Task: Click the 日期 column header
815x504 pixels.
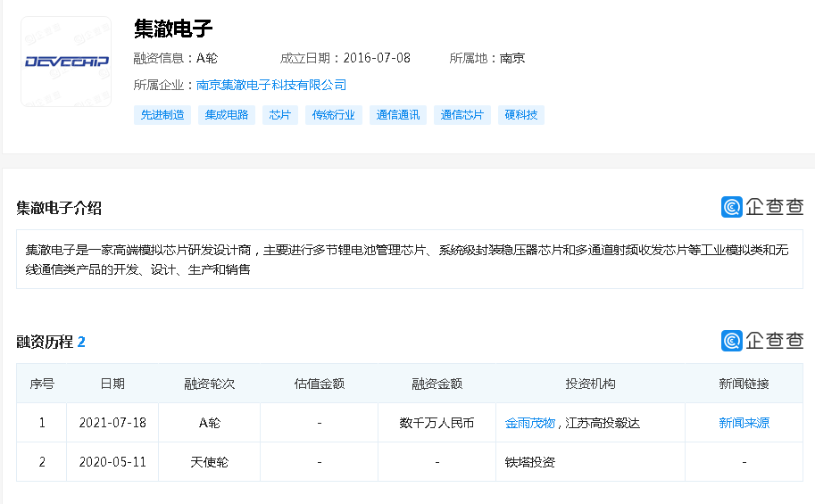Action: coord(112,384)
